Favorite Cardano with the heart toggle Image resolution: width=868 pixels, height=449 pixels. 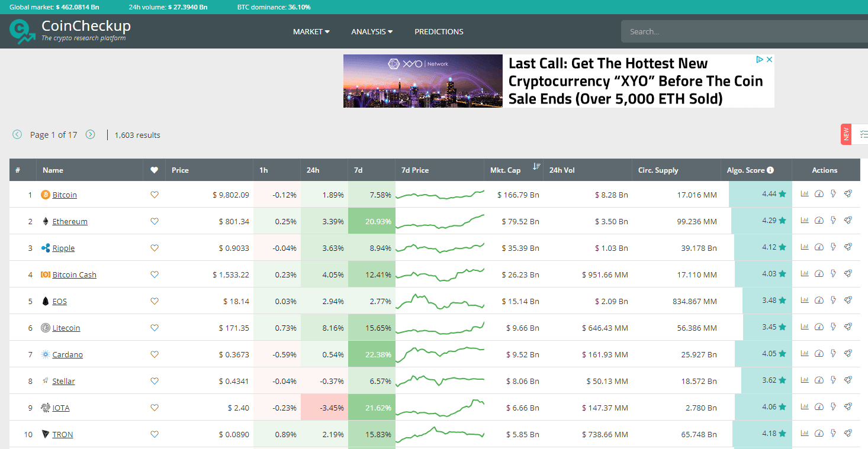(x=155, y=354)
